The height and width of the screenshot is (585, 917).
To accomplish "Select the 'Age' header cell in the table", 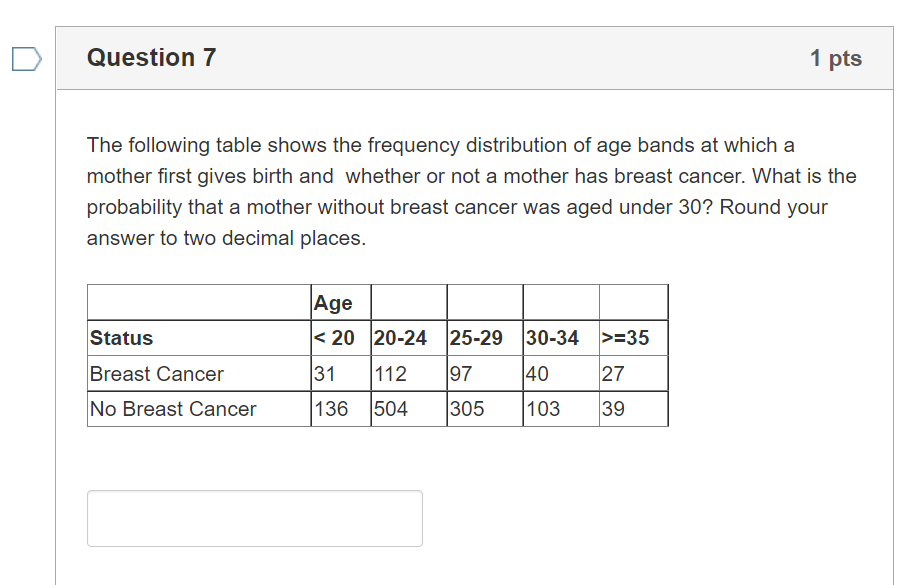I will (330, 302).
